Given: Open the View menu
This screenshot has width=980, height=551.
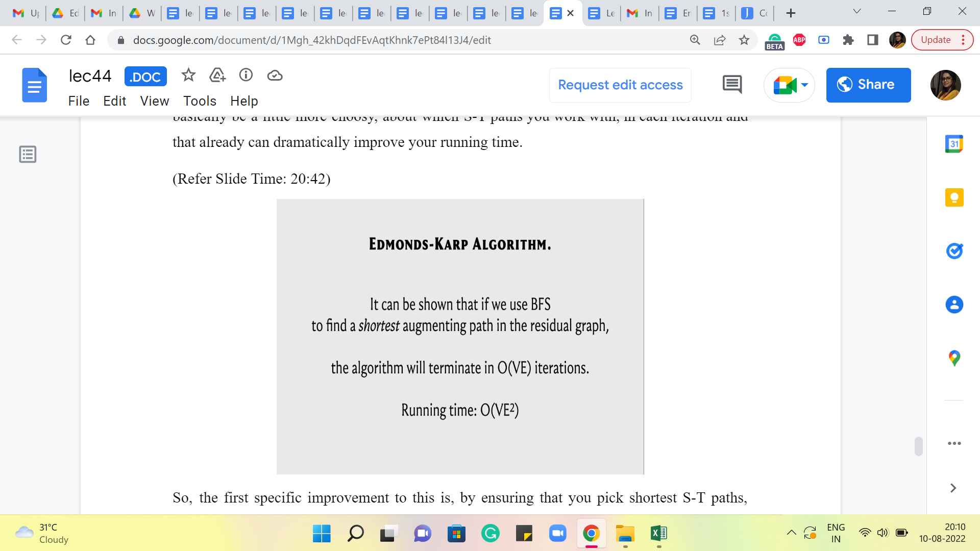Looking at the screenshot, I should tap(154, 101).
